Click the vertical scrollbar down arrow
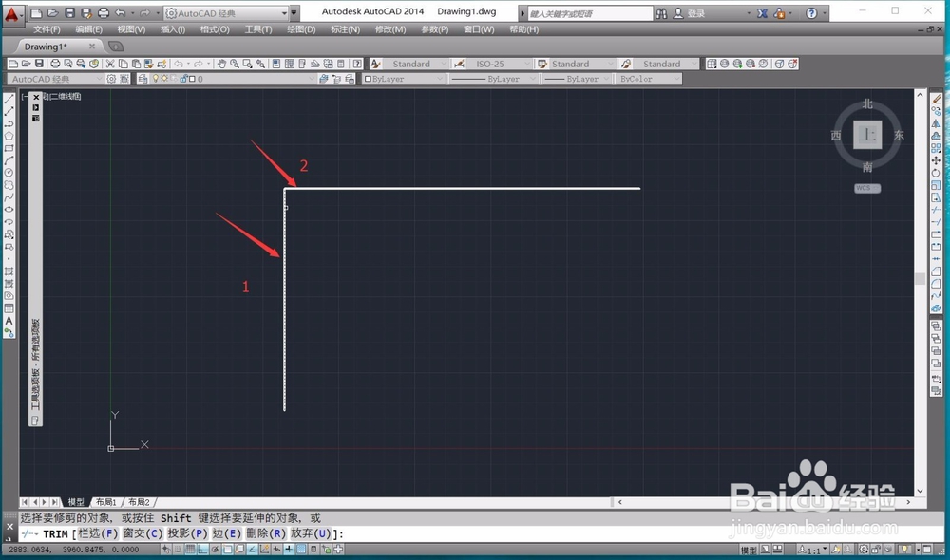 click(x=920, y=491)
